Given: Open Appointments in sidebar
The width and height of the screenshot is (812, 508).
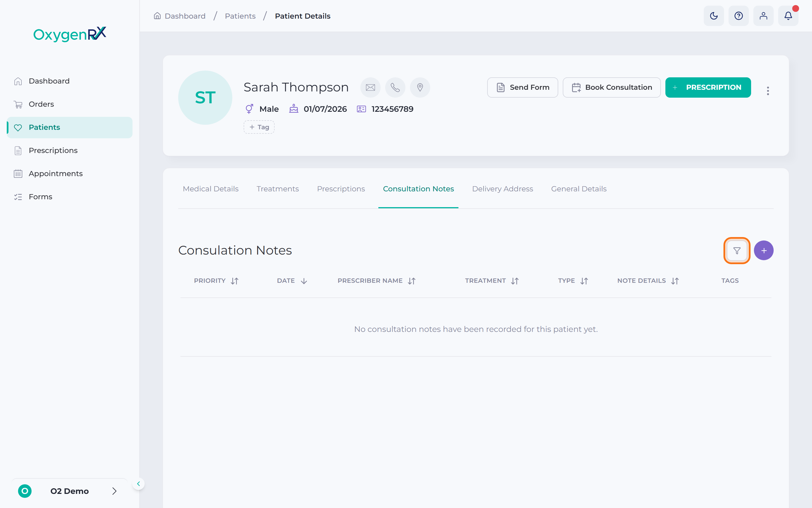Looking at the screenshot, I should (x=69, y=174).
